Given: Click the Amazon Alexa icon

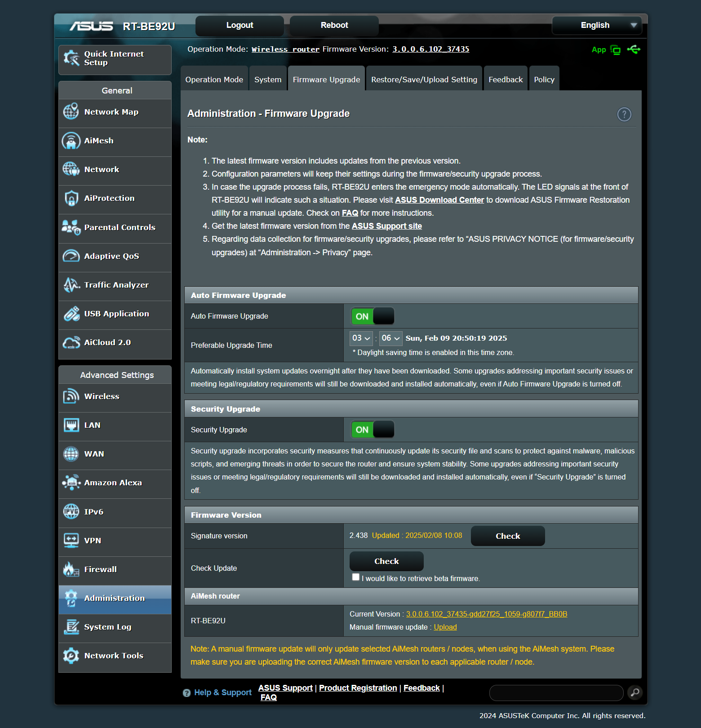Looking at the screenshot, I should click(x=71, y=483).
